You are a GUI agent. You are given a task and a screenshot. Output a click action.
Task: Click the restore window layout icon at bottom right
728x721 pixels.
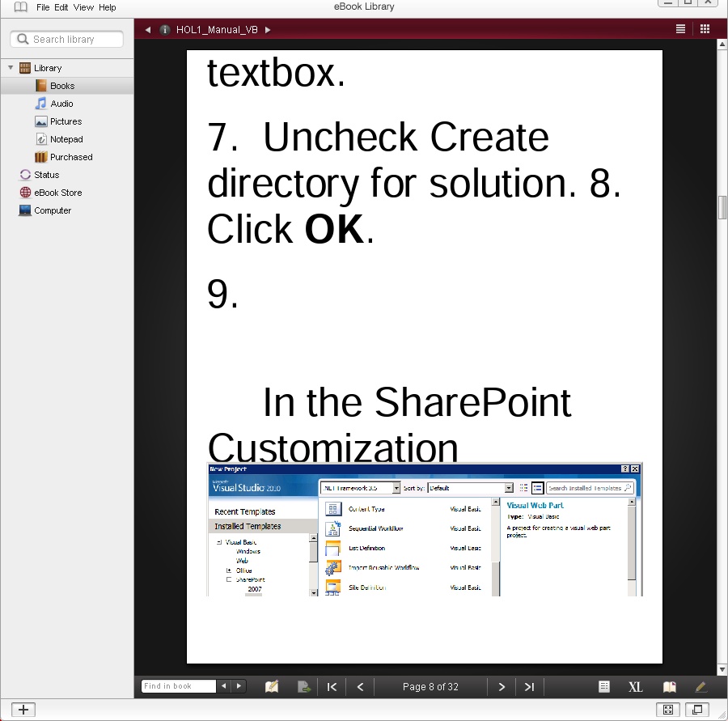[x=697, y=710]
